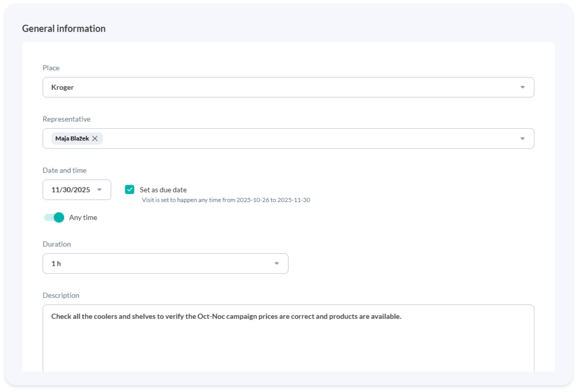This screenshot has height=392, width=578.
Task: Click the date picker caret arrow
Action: coord(99,190)
